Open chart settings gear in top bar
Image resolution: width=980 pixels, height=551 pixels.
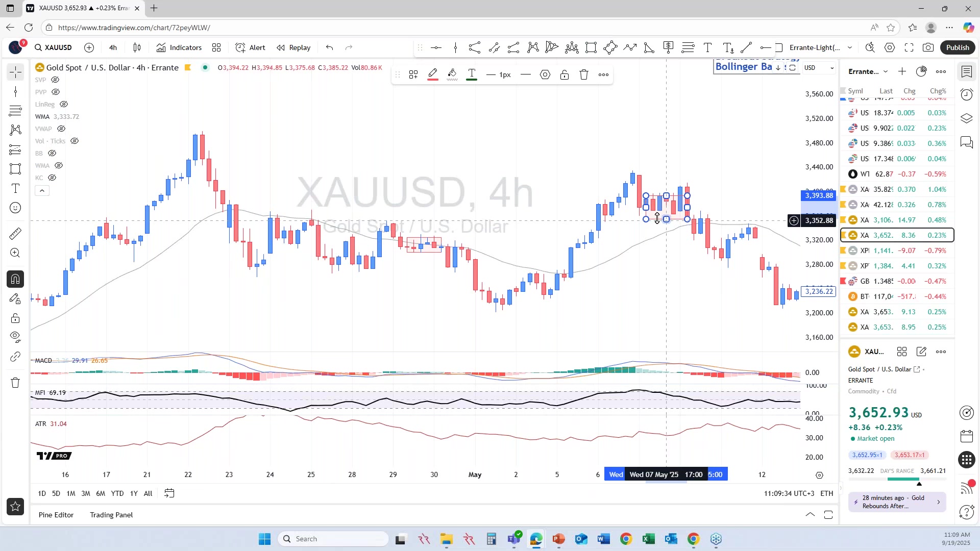(890, 47)
